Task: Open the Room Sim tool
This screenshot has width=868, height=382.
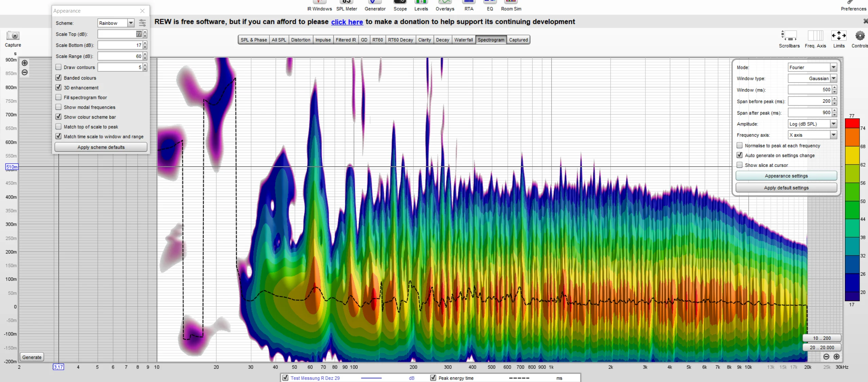Action: point(511,6)
